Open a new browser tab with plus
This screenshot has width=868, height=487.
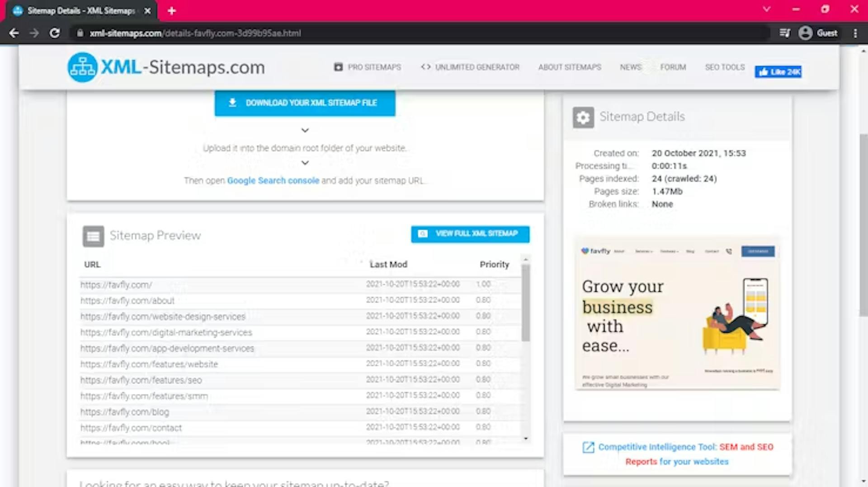pyautogui.click(x=171, y=11)
